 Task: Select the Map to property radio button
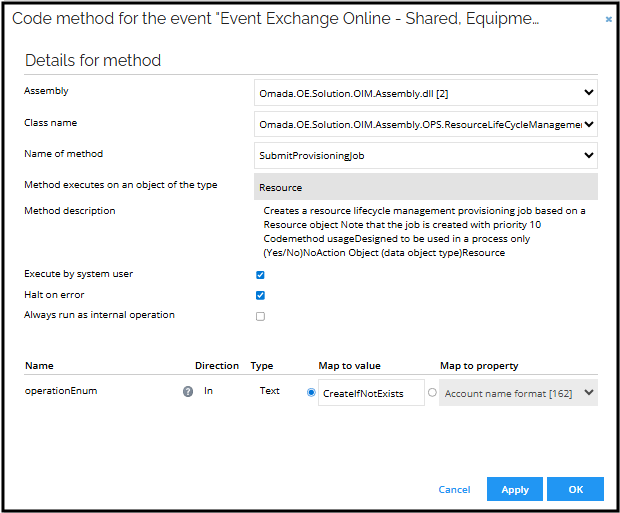click(x=432, y=393)
